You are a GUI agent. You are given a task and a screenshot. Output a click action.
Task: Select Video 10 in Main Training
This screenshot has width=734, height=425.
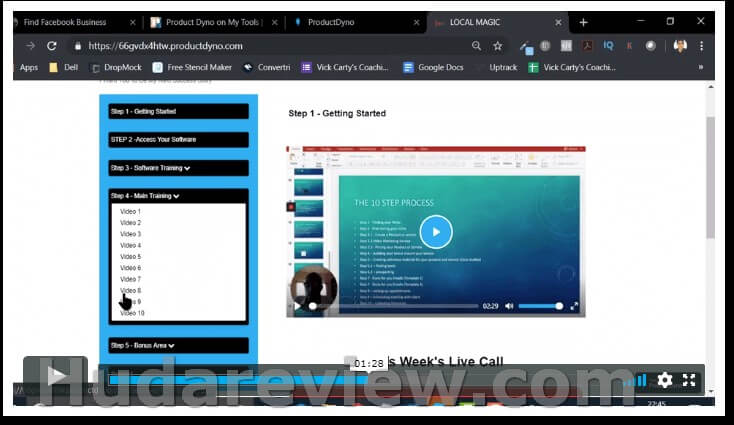click(x=132, y=313)
